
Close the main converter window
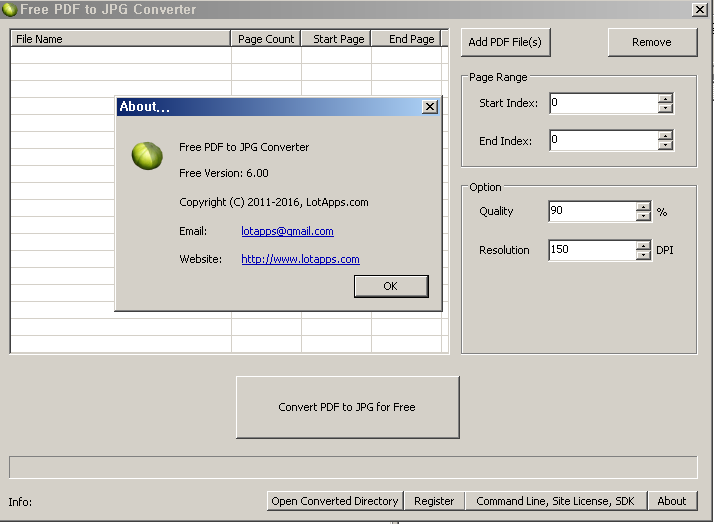[699, 9]
